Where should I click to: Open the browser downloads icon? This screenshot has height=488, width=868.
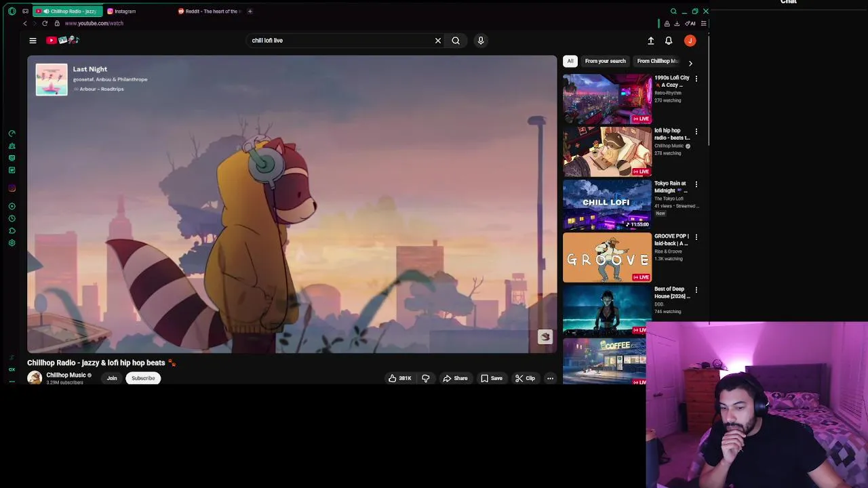(677, 23)
